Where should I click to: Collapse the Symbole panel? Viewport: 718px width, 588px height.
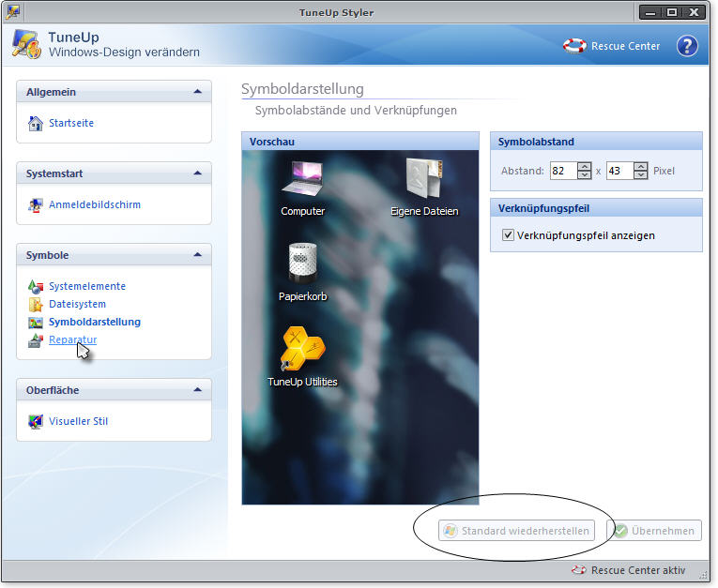click(197, 254)
